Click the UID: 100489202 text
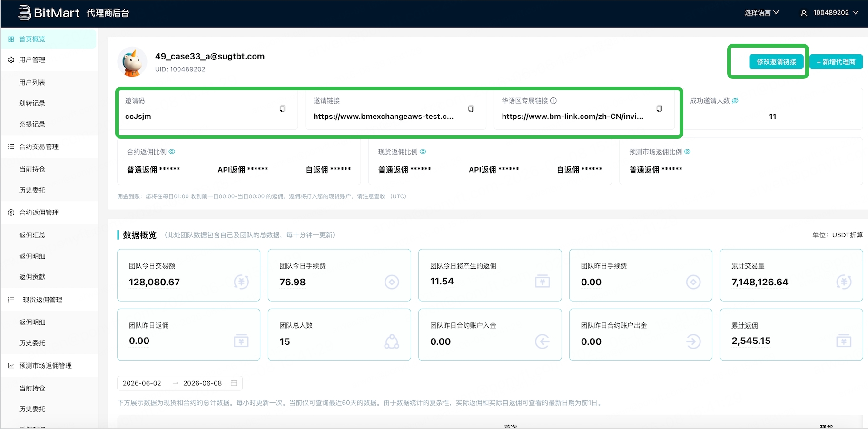 pyautogui.click(x=180, y=69)
